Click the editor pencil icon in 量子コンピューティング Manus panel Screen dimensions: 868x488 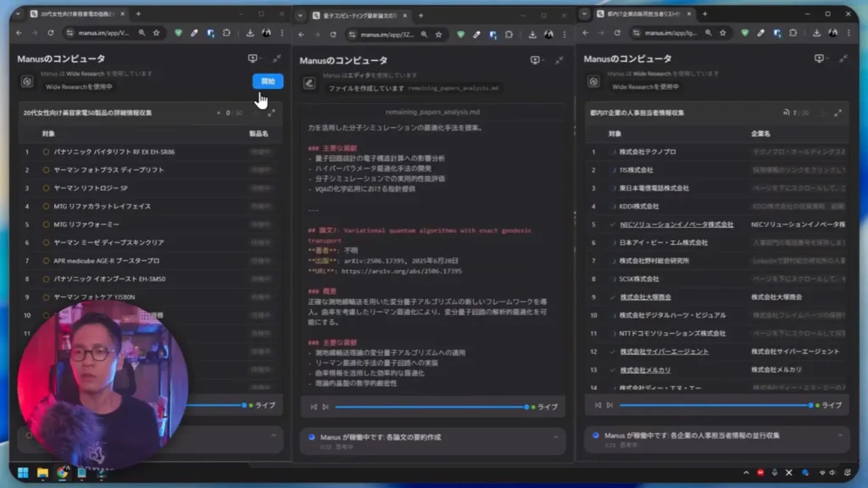[x=309, y=83]
